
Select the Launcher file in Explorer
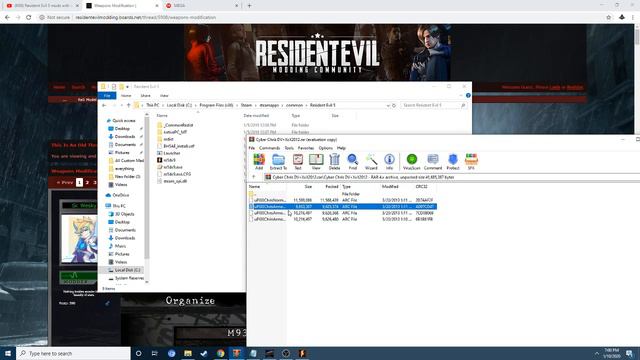(171, 153)
